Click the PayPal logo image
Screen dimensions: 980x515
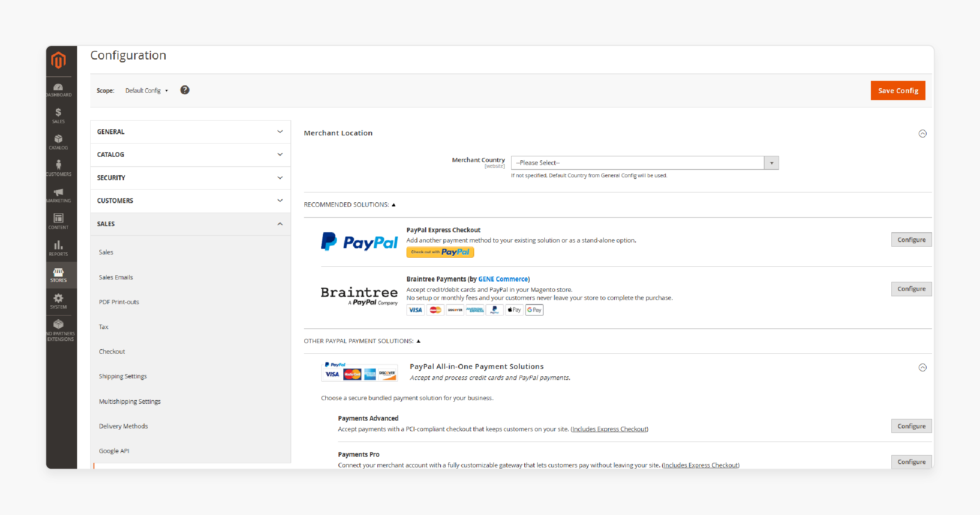pyautogui.click(x=359, y=242)
